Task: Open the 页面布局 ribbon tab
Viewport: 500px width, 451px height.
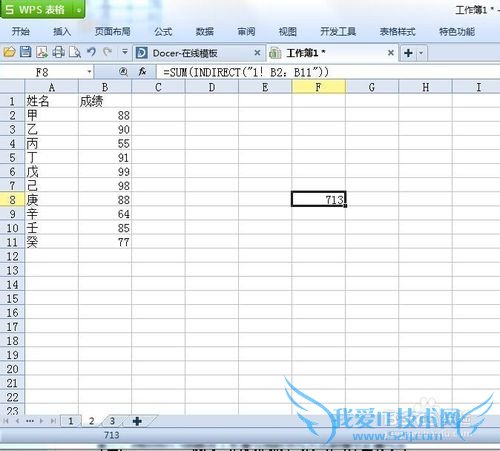Action: coord(112,32)
